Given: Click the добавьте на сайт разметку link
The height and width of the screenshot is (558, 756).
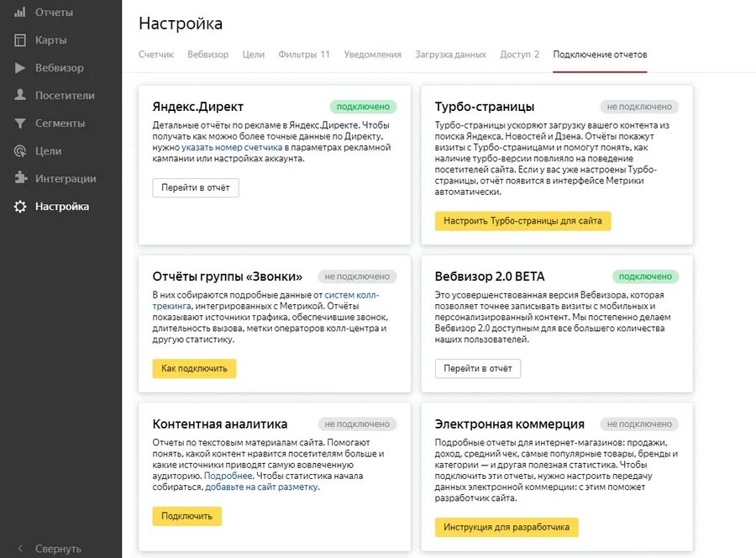Looking at the screenshot, I should [x=261, y=487].
